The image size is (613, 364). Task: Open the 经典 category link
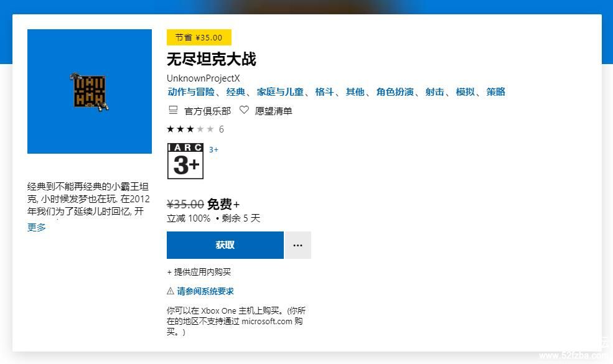(236, 92)
